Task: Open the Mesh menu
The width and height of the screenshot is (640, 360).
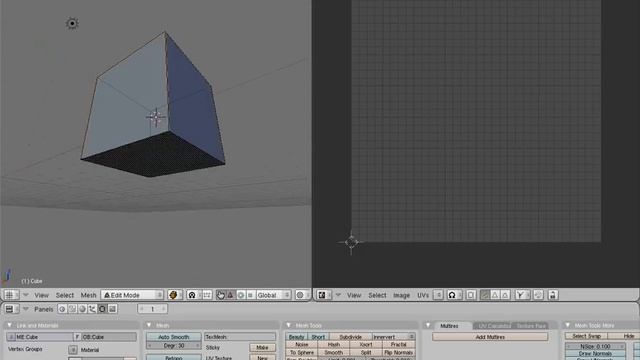Action: 88,295
